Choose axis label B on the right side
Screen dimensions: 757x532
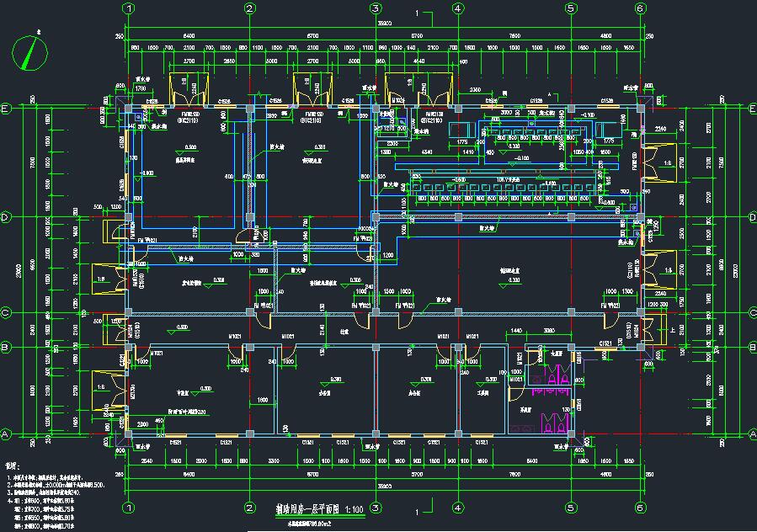pos(752,347)
